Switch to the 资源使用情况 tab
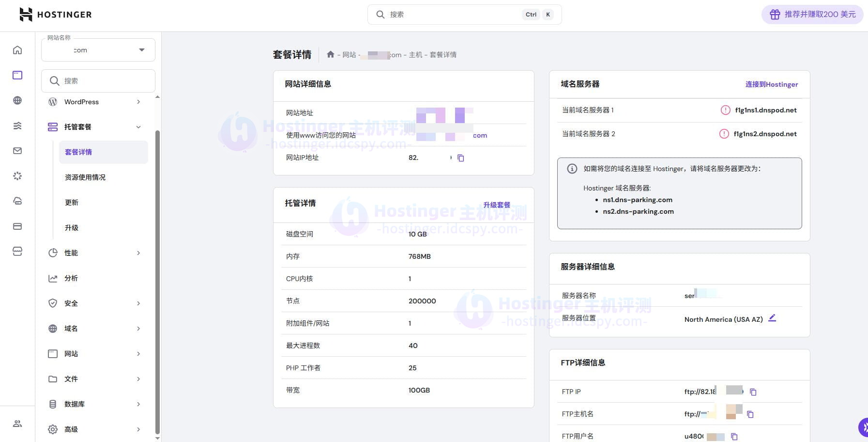This screenshot has width=868, height=442. click(x=85, y=177)
